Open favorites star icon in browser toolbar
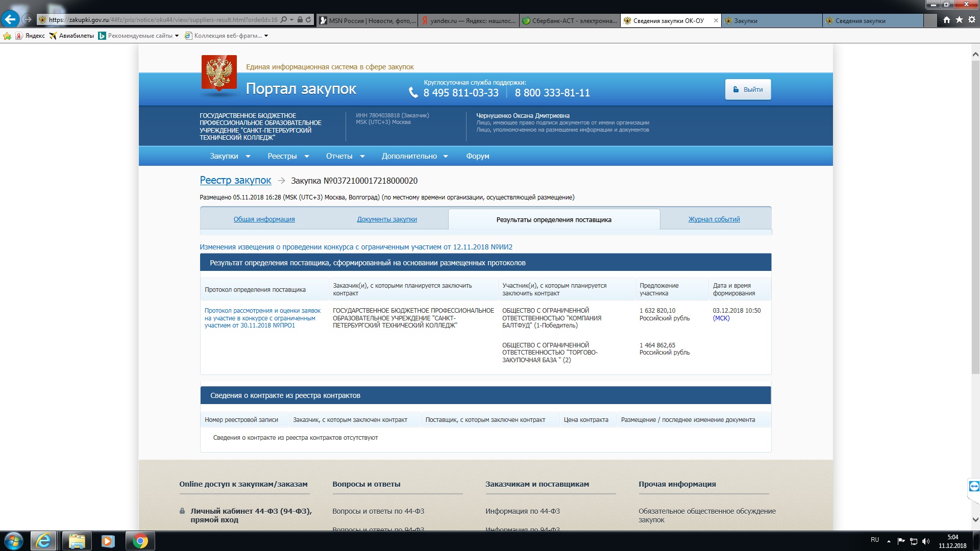 tap(959, 20)
